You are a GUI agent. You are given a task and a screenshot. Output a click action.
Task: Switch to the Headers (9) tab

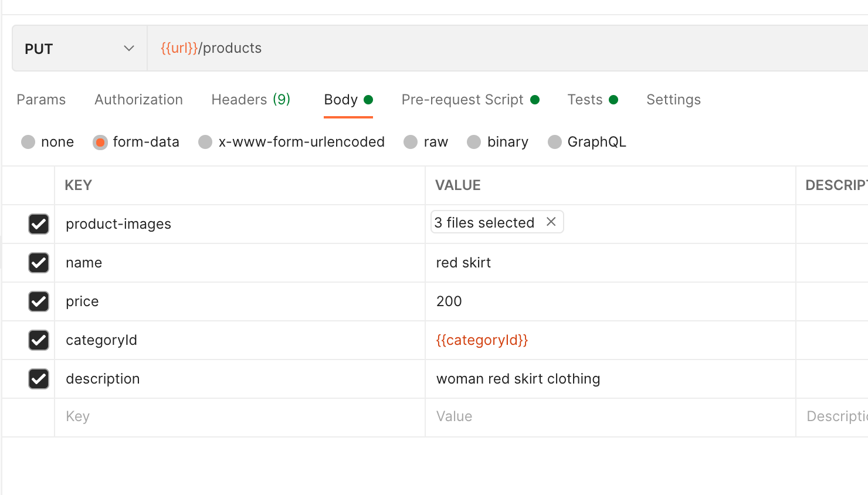tap(250, 100)
